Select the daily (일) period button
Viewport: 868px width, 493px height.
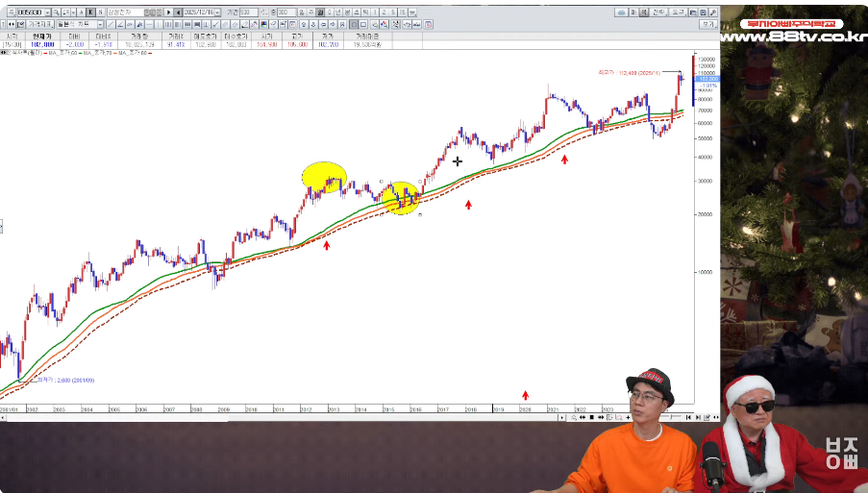click(x=302, y=12)
